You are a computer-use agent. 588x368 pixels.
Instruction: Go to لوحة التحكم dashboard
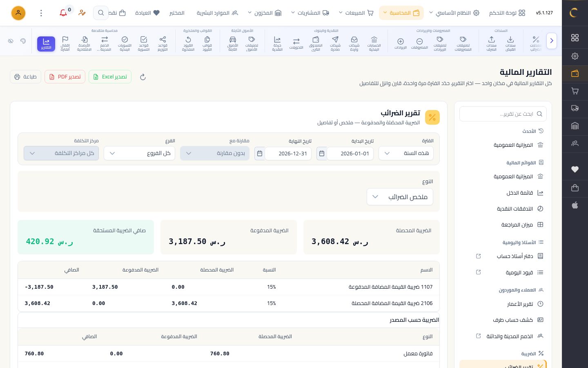pyautogui.click(x=507, y=13)
